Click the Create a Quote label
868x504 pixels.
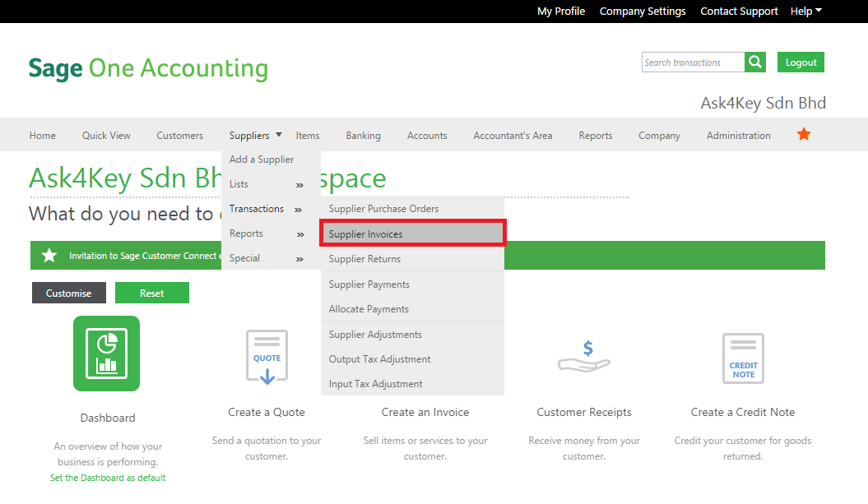pyautogui.click(x=267, y=412)
